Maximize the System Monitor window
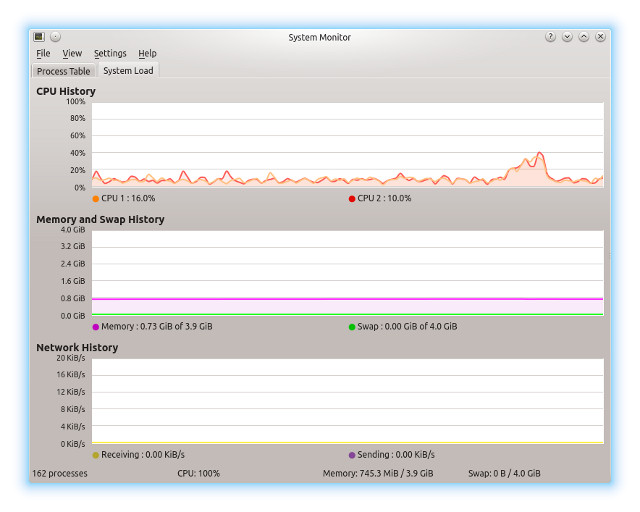This screenshot has height=512, width=640. pyautogui.click(x=584, y=37)
